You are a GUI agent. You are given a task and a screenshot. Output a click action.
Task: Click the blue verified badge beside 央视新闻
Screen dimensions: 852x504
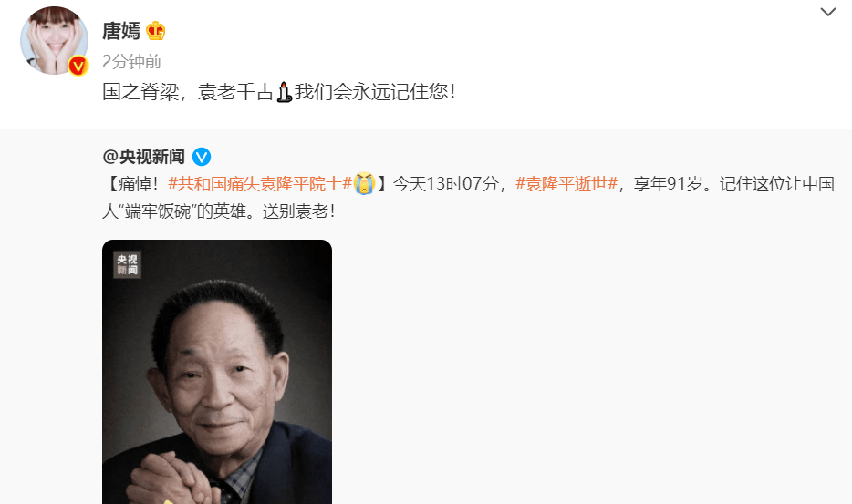point(202,157)
